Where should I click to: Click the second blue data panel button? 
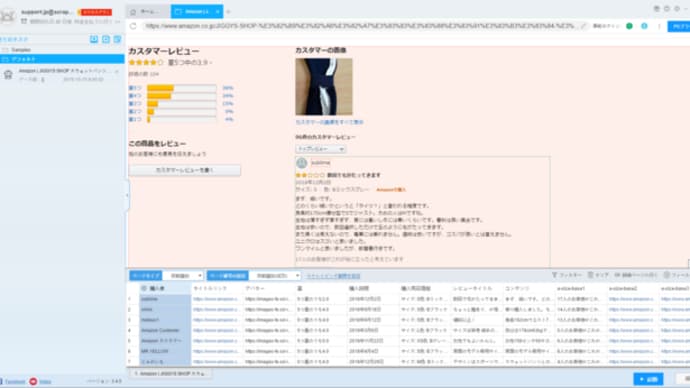pos(228,276)
